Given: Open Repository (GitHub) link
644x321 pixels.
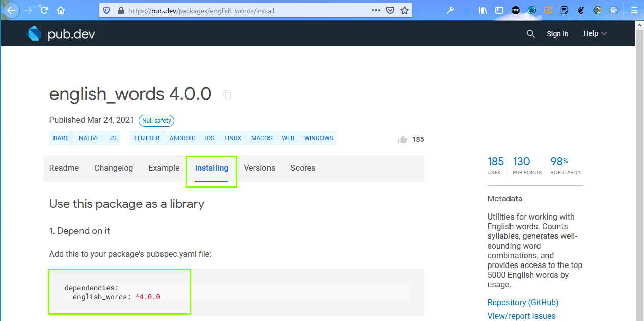Looking at the screenshot, I should point(523,303).
